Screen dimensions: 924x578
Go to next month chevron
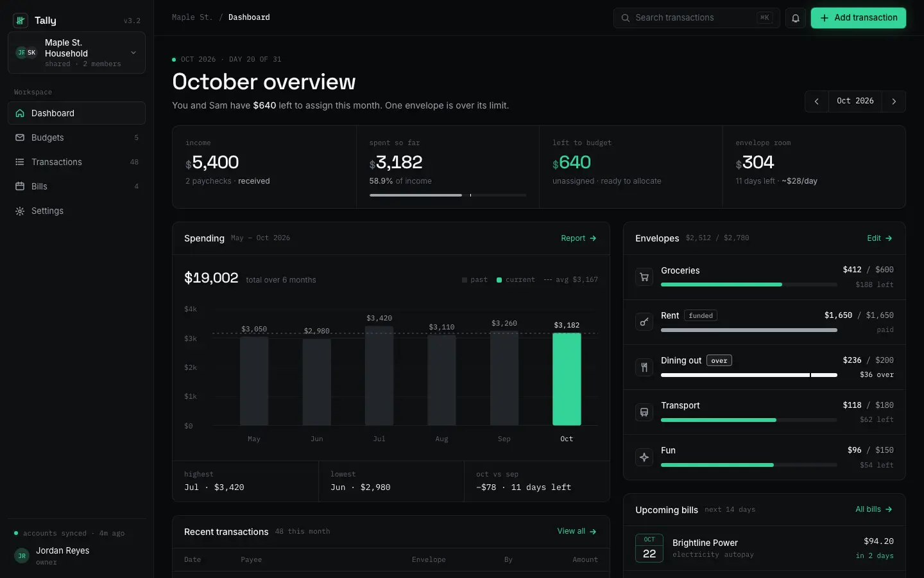coord(894,101)
